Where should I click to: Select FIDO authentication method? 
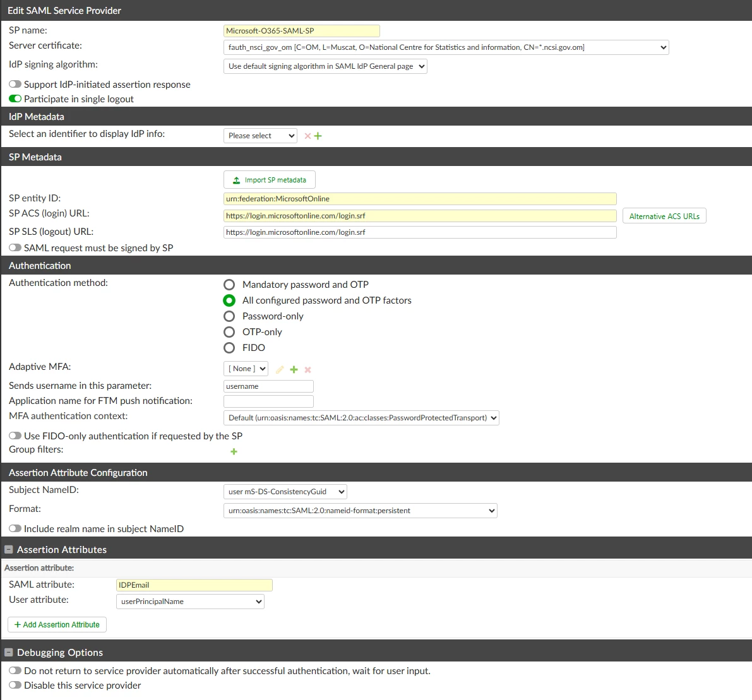pos(229,348)
